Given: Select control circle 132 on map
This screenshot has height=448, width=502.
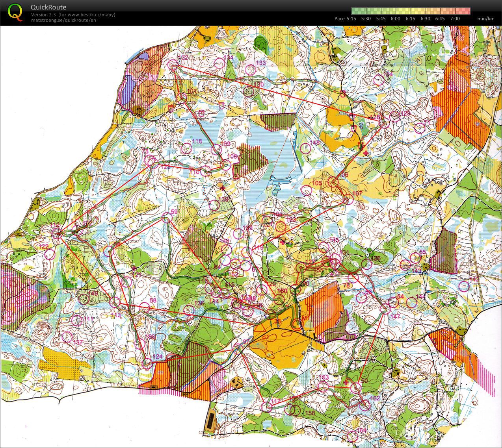Looking at the screenshot, I should tap(173, 65).
